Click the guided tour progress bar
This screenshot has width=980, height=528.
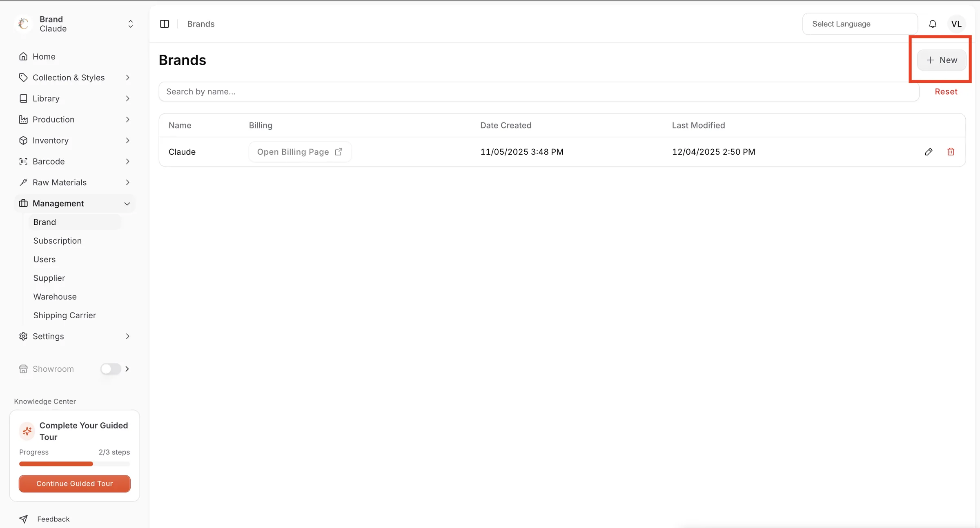tap(75, 464)
